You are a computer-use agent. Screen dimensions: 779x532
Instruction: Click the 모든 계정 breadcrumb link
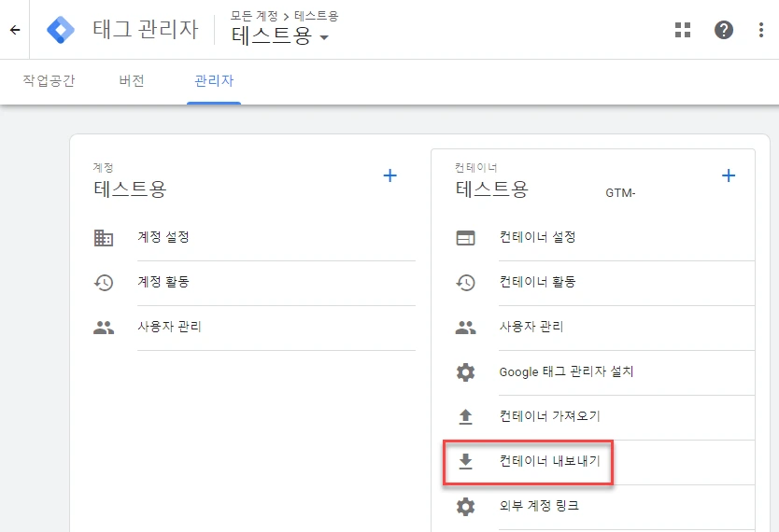click(x=254, y=16)
